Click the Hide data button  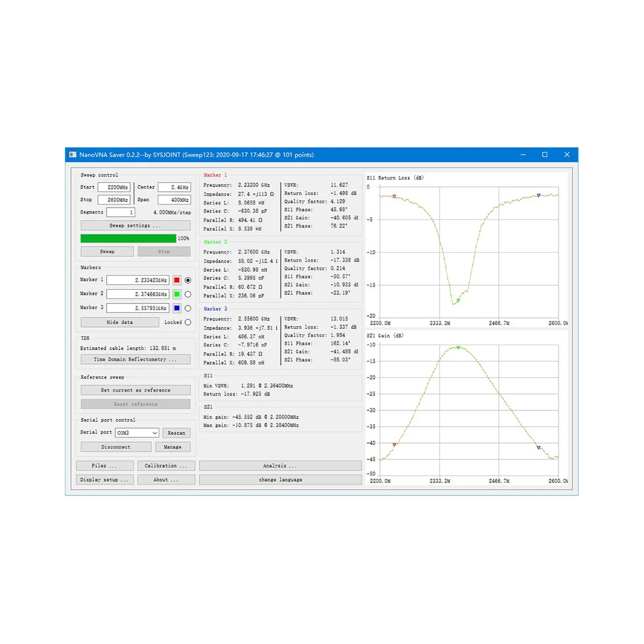pyautogui.click(x=120, y=322)
